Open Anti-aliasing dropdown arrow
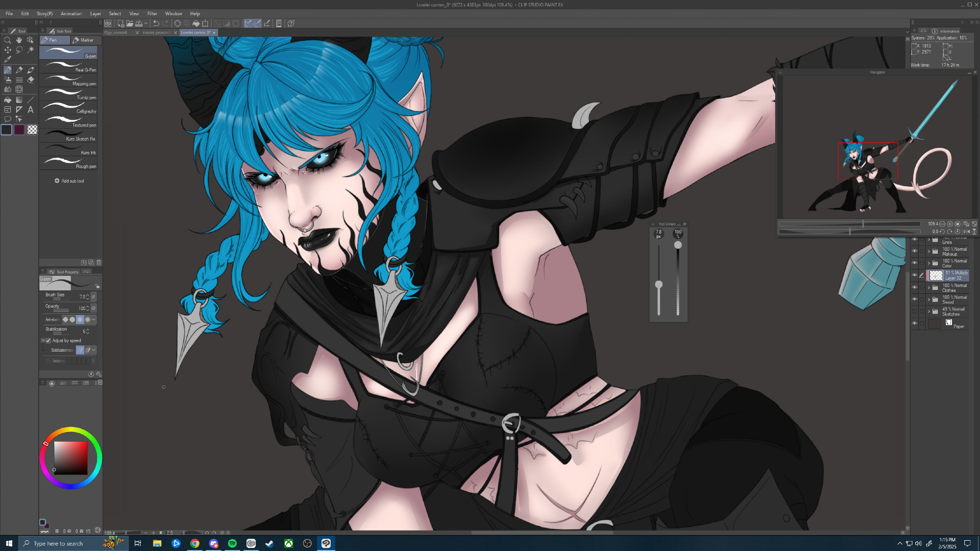Screen dimensions: 980x551 point(94,319)
